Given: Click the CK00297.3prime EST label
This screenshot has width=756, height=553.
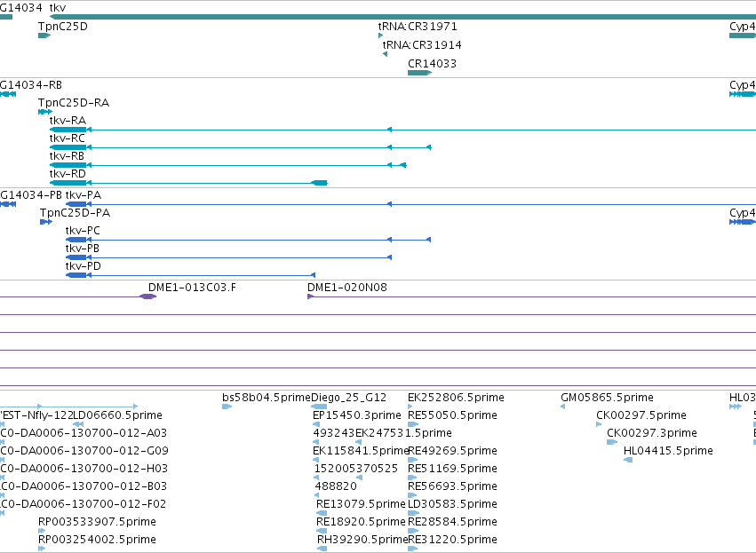Looking at the screenshot, I should pyautogui.click(x=652, y=433).
